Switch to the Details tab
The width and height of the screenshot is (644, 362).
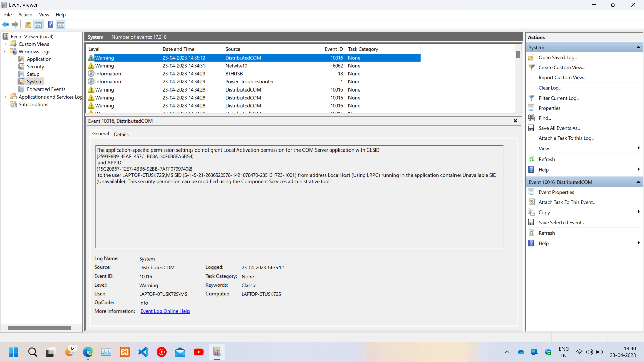(x=121, y=134)
